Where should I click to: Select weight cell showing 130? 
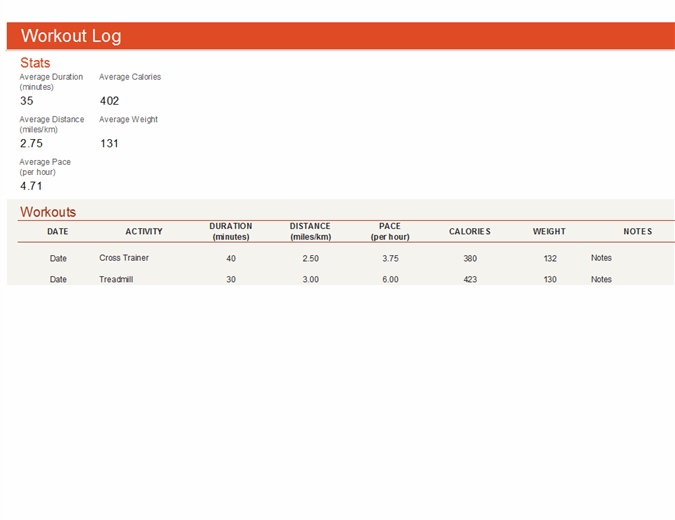[550, 279]
